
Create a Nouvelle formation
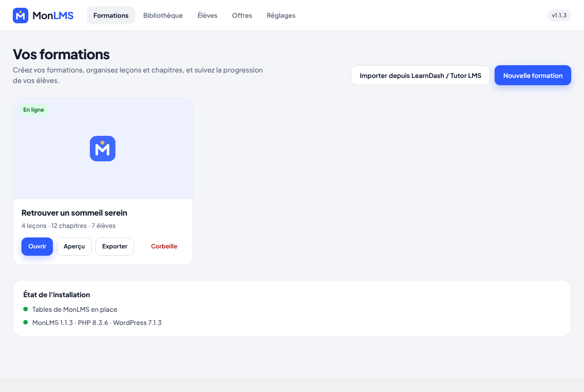pyautogui.click(x=533, y=75)
